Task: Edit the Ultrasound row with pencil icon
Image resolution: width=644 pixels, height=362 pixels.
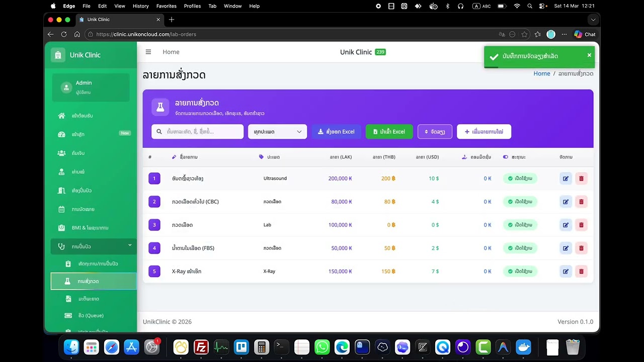Action: pos(566,178)
